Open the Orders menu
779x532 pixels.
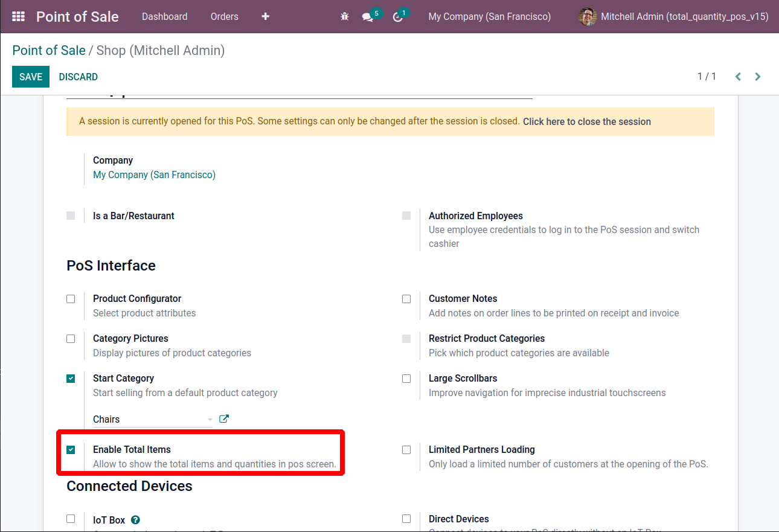(x=224, y=16)
